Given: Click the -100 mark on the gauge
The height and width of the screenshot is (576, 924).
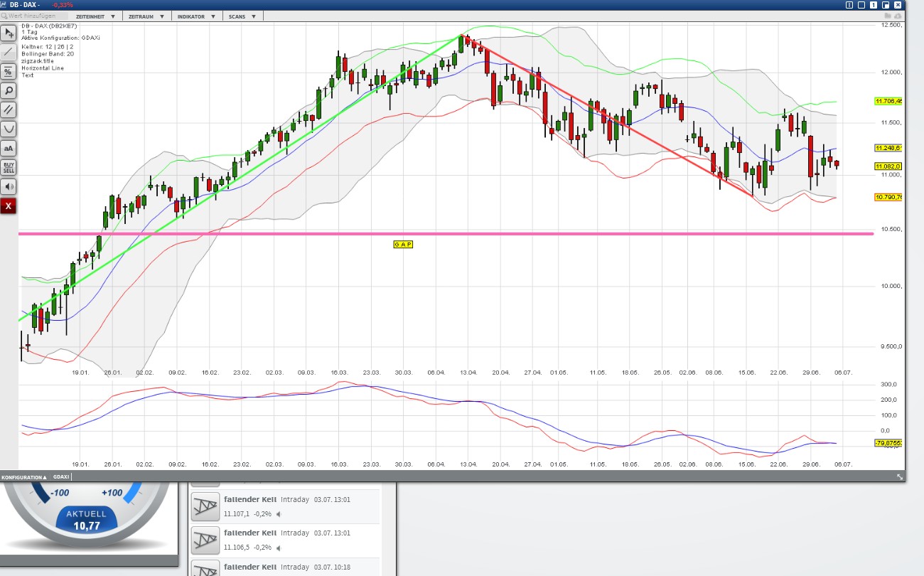Looking at the screenshot, I should (60, 493).
